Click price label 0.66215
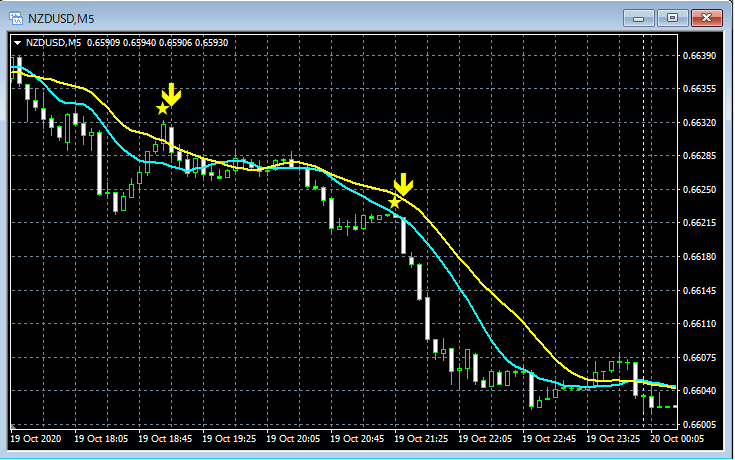Screen dimensions: 735x460 (x=699, y=223)
